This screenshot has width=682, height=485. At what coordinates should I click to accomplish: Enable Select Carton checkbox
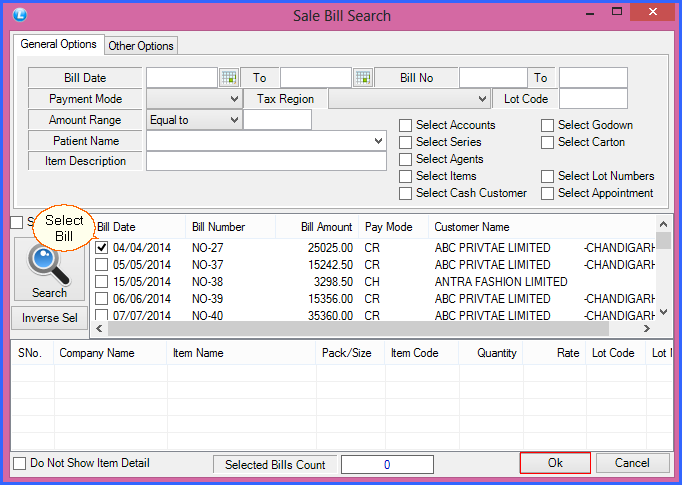pos(547,142)
